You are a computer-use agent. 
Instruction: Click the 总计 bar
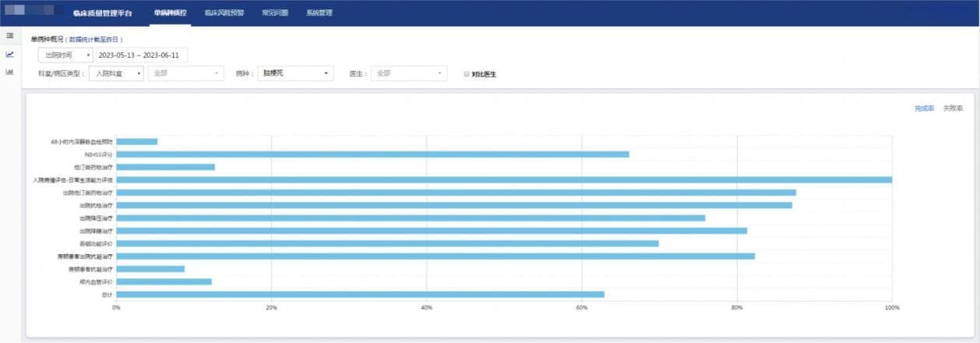(361, 295)
